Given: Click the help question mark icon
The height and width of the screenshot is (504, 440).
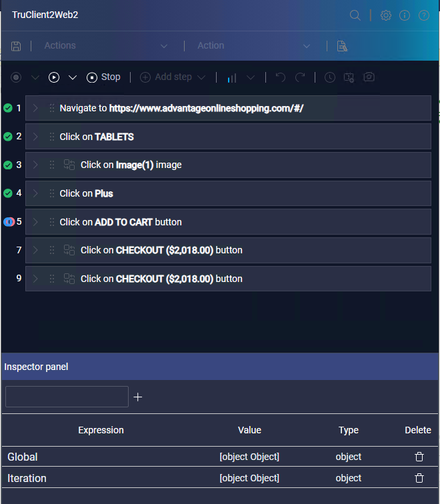Looking at the screenshot, I should tap(423, 15).
